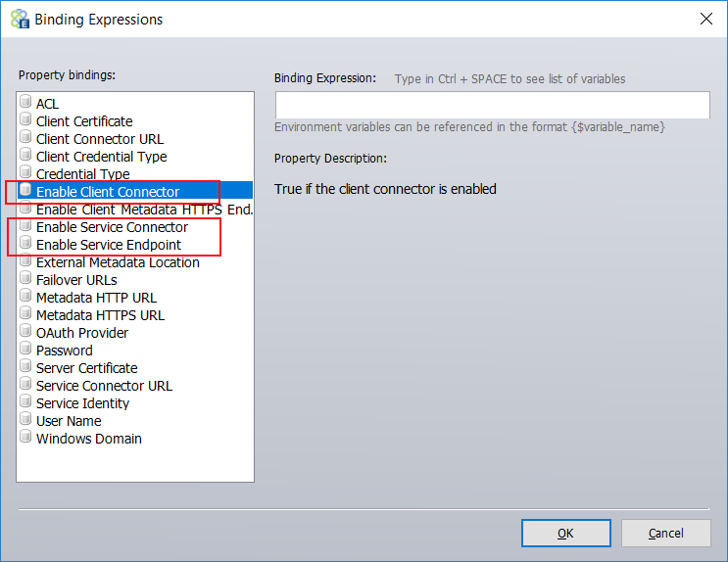Select Enable Service Endpoint in list

tap(109, 245)
